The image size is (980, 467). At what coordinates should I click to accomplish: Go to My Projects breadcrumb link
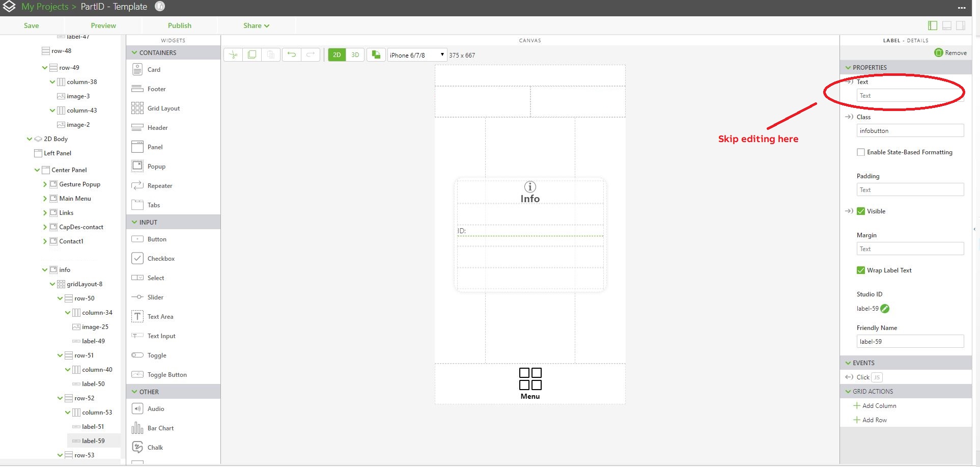tap(45, 7)
